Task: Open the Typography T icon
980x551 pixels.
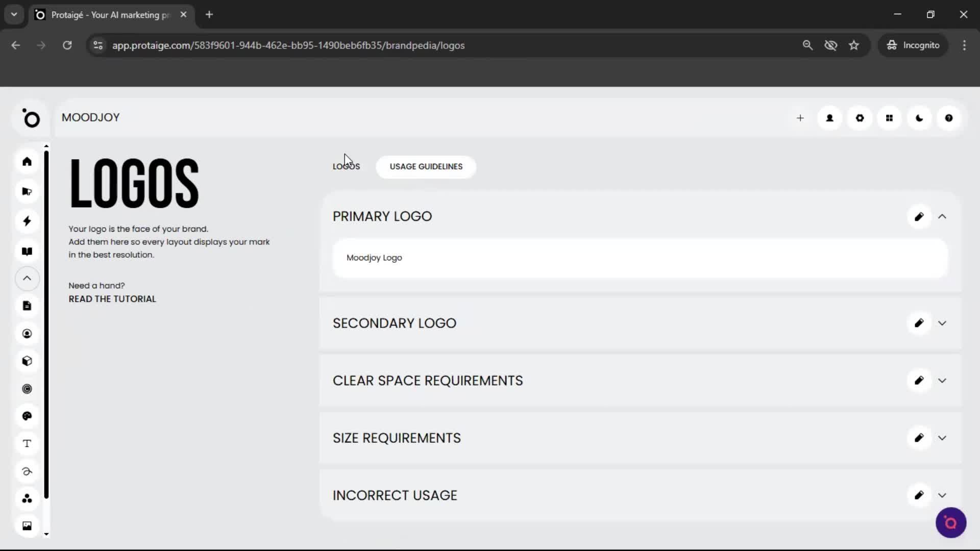Action: click(27, 443)
